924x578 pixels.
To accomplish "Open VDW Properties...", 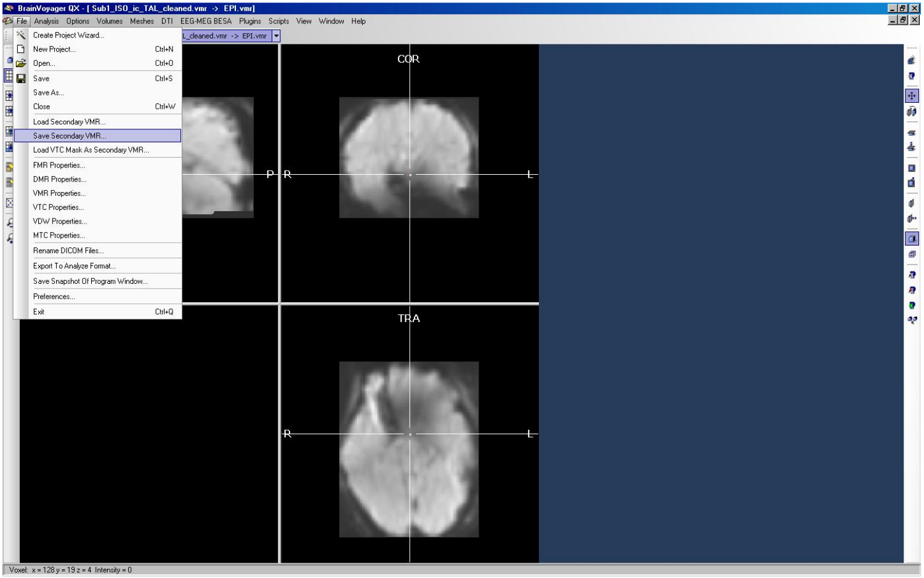I will (x=97, y=222).
